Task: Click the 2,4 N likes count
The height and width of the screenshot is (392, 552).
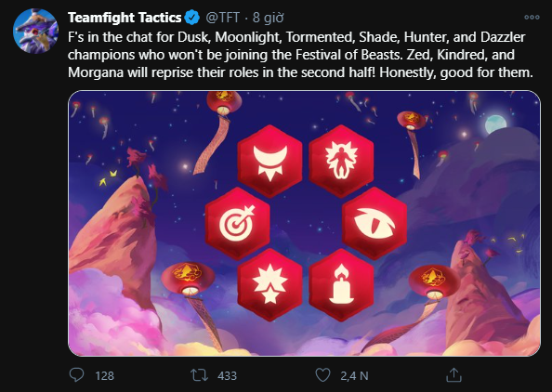Action: click(x=354, y=376)
